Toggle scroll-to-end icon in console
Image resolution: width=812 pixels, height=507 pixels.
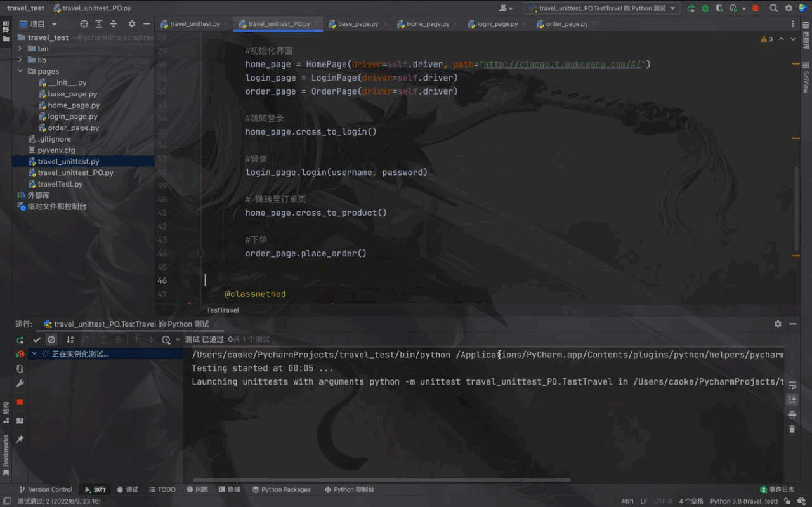792,400
